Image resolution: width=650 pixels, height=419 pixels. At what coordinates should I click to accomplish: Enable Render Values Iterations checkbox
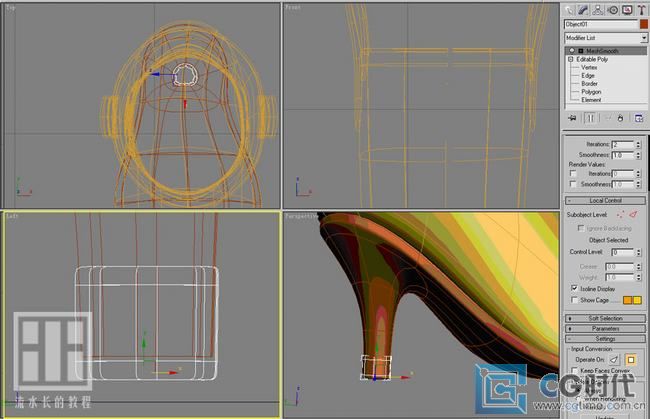pos(573,173)
